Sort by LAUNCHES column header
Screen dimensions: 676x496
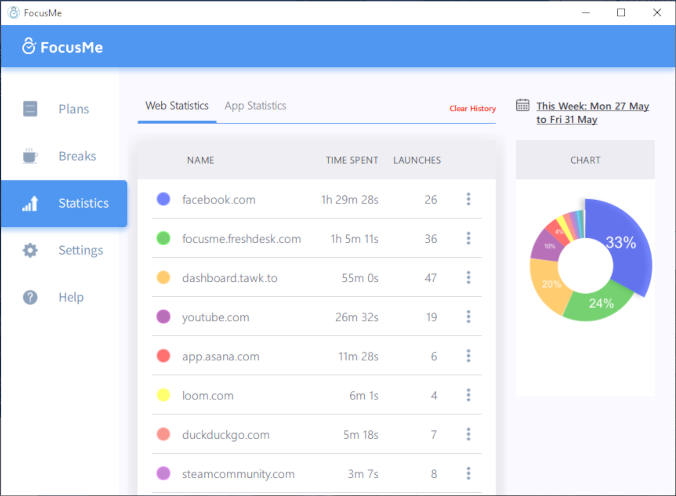click(417, 160)
